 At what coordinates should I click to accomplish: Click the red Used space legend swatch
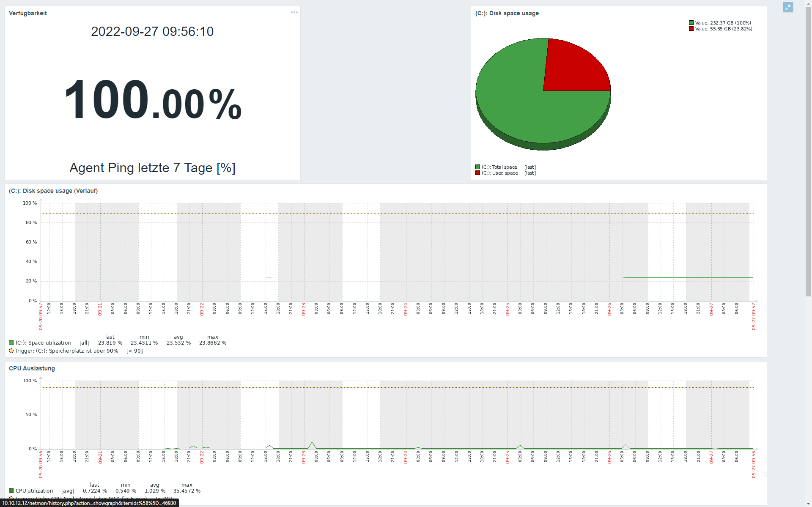[477, 173]
